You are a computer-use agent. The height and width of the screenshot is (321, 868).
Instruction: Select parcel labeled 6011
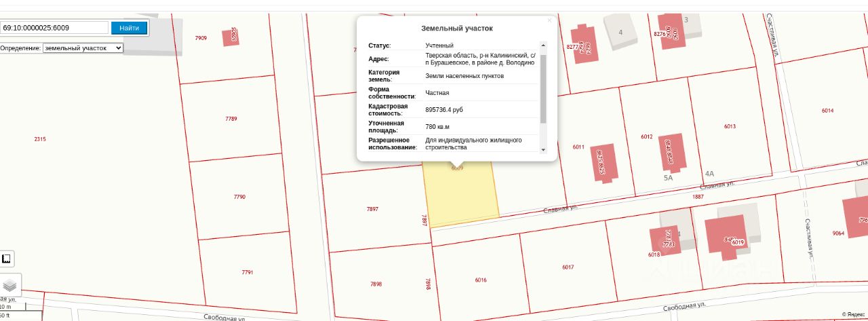click(578, 147)
